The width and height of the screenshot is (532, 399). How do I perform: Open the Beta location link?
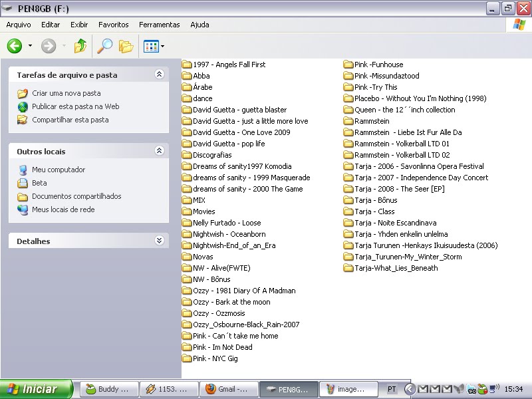click(39, 183)
